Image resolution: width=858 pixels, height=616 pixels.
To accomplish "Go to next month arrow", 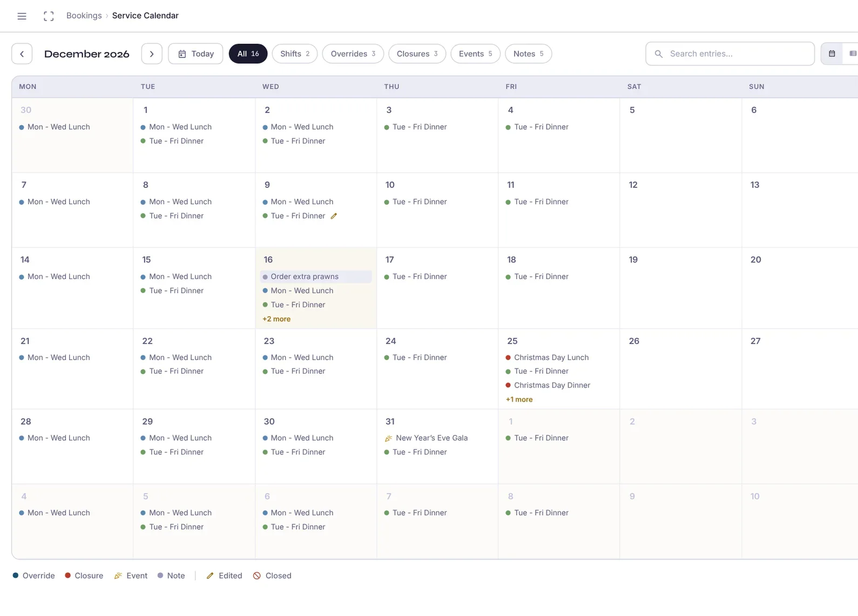I will pyautogui.click(x=152, y=54).
